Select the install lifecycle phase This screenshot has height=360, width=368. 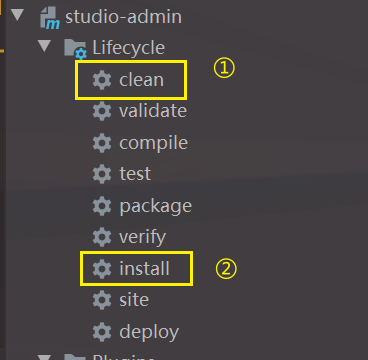(144, 268)
